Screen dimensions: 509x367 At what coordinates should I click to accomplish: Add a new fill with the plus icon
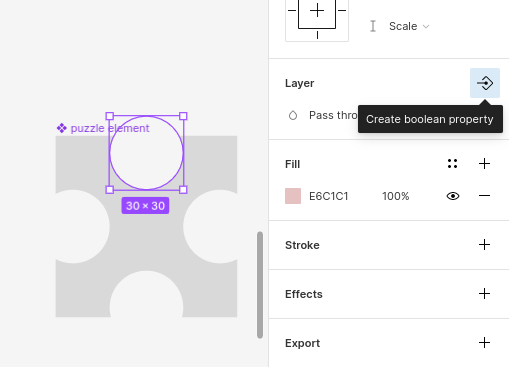point(484,164)
